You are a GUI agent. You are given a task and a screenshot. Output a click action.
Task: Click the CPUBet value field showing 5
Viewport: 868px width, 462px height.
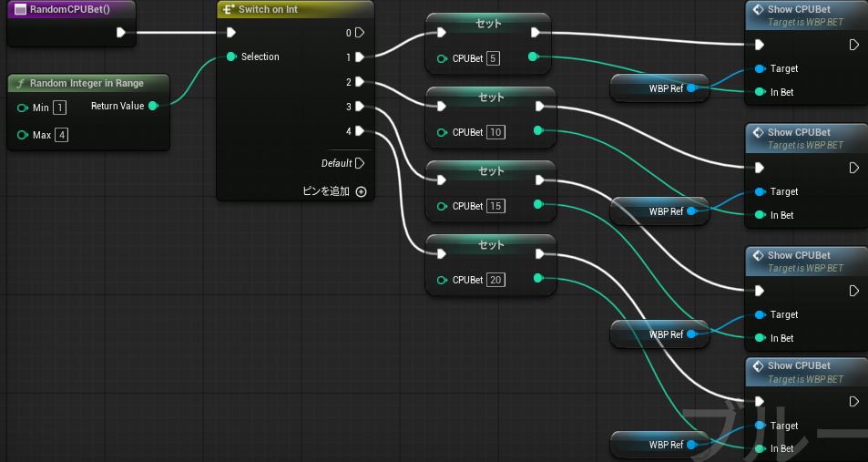coord(494,58)
